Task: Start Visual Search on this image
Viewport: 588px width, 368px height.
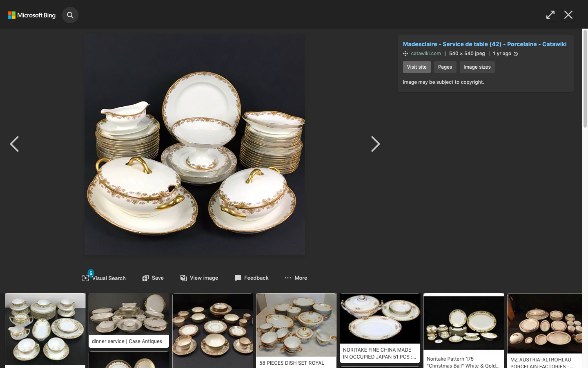Action: (x=104, y=278)
